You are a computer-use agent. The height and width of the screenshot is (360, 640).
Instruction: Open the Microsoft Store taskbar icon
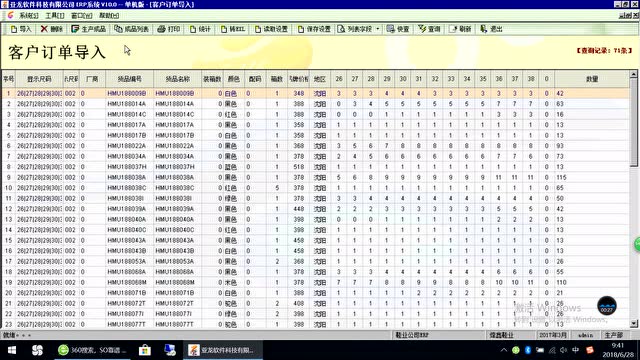click(144, 350)
